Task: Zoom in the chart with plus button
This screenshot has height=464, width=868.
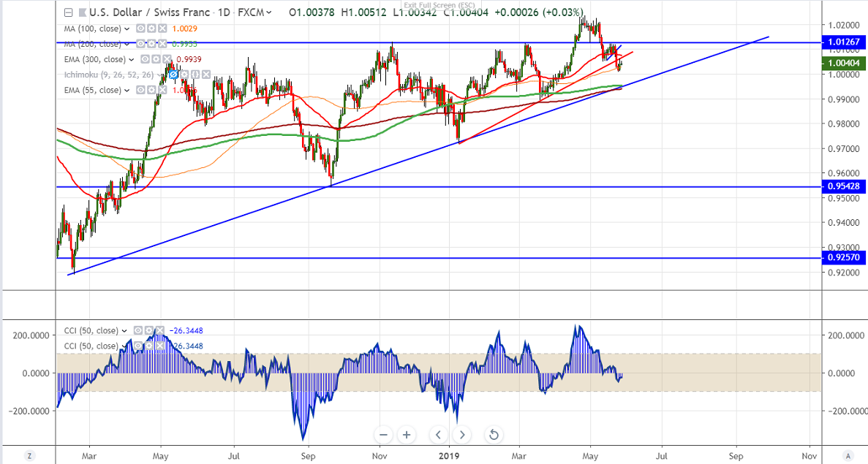Action: 407,435
